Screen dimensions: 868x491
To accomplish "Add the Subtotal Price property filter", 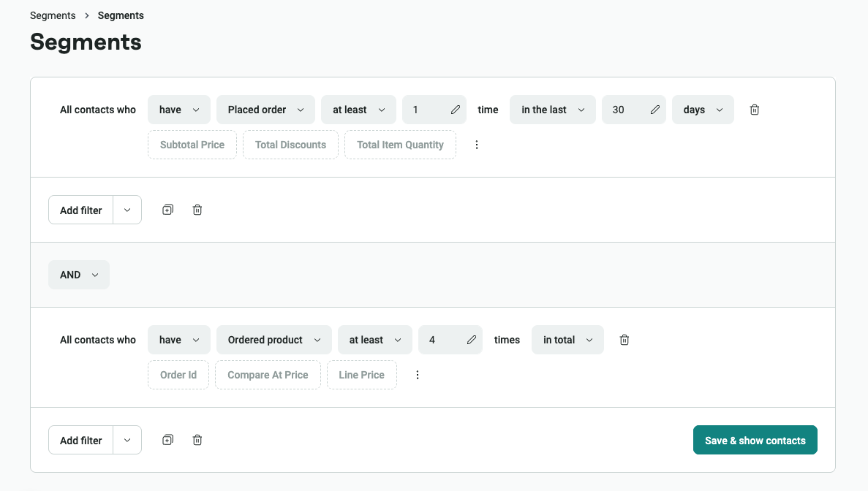I will coord(192,145).
